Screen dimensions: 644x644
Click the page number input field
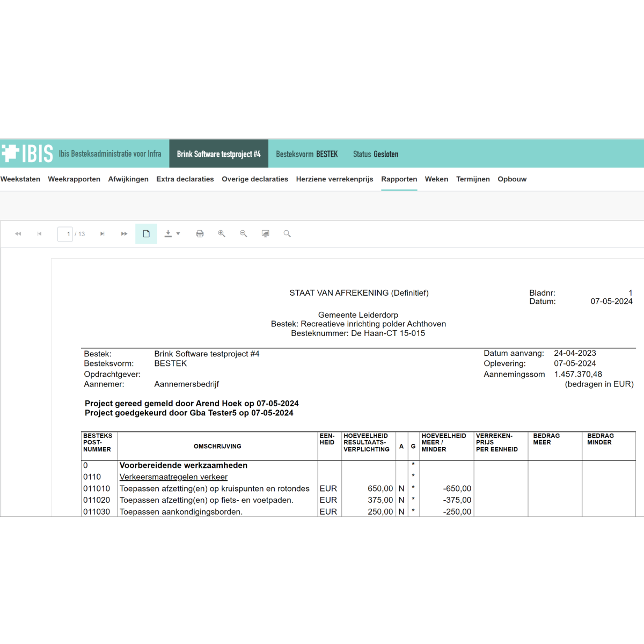tap(65, 234)
